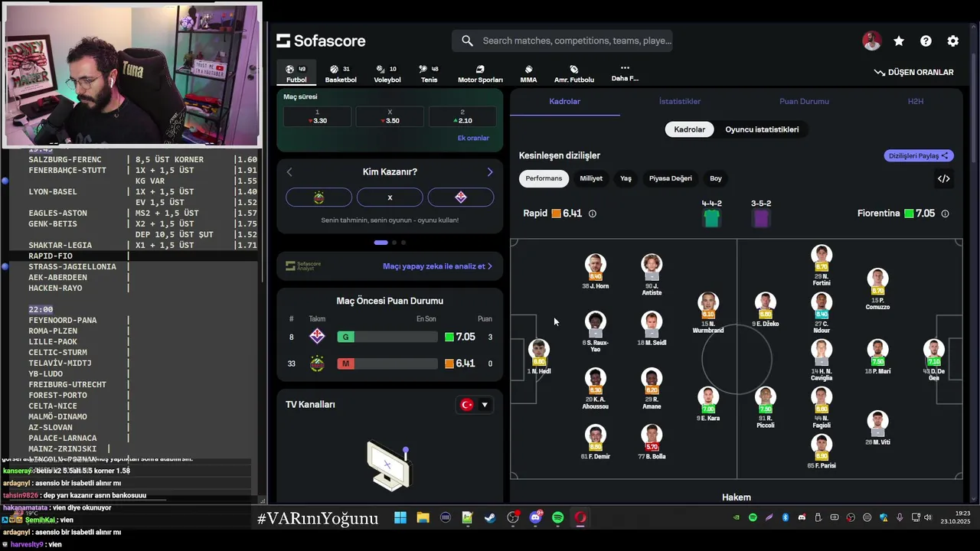Click the Bluetooth system tray icon
Viewport: 980px width, 551px height.
[786, 517]
